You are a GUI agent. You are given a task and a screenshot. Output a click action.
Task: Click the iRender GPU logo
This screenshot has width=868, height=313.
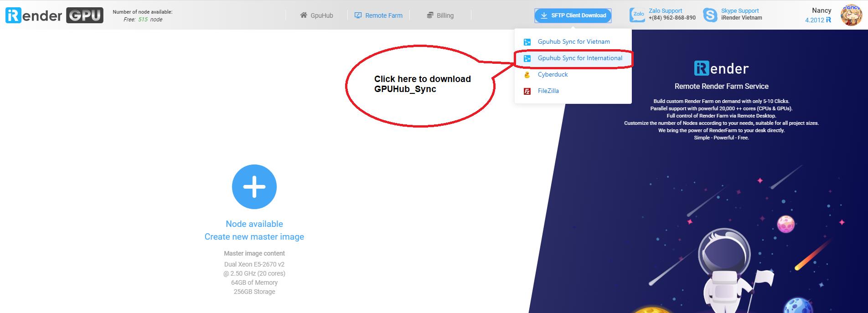coord(54,15)
